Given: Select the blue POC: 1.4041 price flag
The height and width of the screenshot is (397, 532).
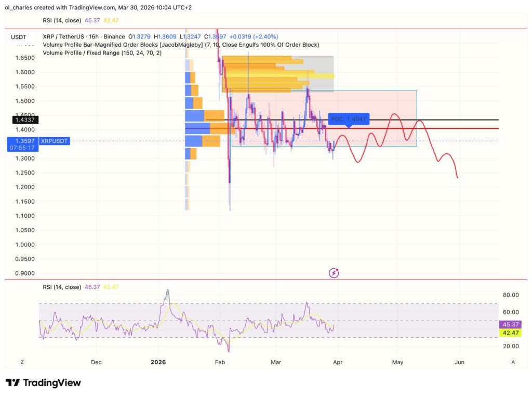Looking at the screenshot, I should click(x=350, y=119).
